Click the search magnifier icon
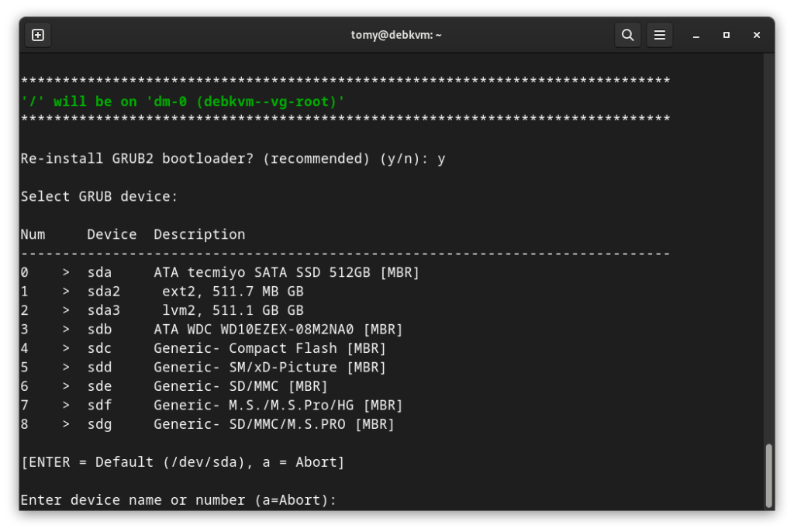Viewport: 794px width, 532px height. [x=628, y=35]
